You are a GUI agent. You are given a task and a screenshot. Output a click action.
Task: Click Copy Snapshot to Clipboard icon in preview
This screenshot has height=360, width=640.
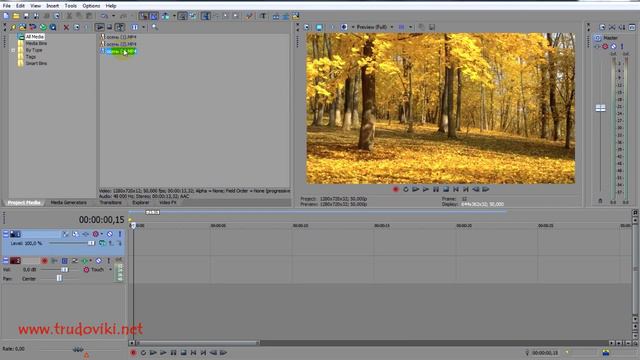click(x=421, y=27)
